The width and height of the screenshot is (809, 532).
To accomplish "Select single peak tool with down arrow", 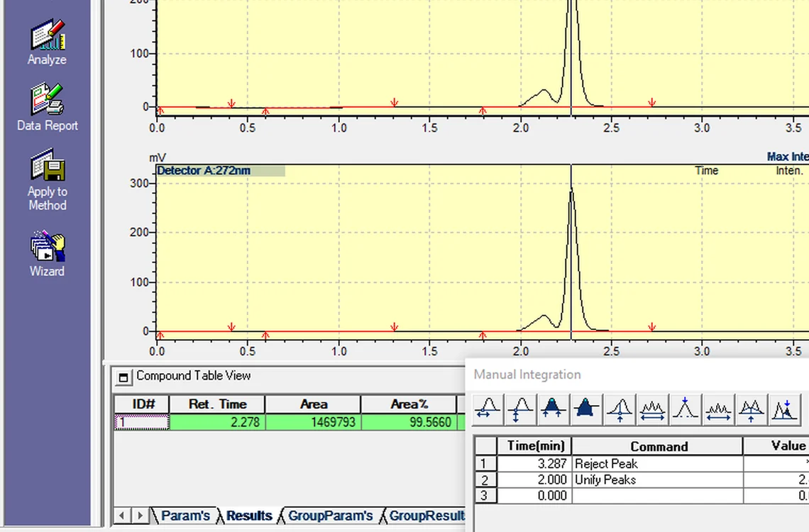I will point(686,410).
